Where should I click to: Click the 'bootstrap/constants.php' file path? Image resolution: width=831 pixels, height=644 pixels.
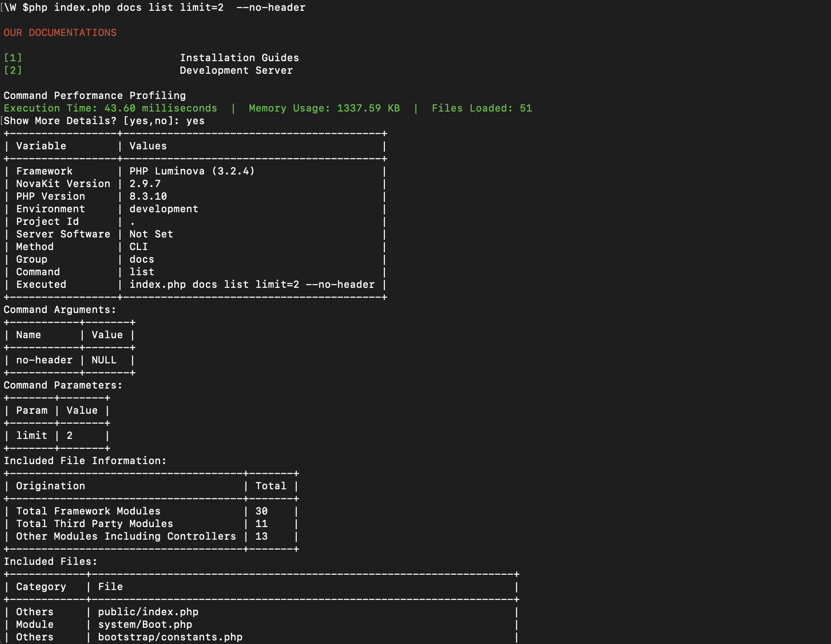coord(170,637)
